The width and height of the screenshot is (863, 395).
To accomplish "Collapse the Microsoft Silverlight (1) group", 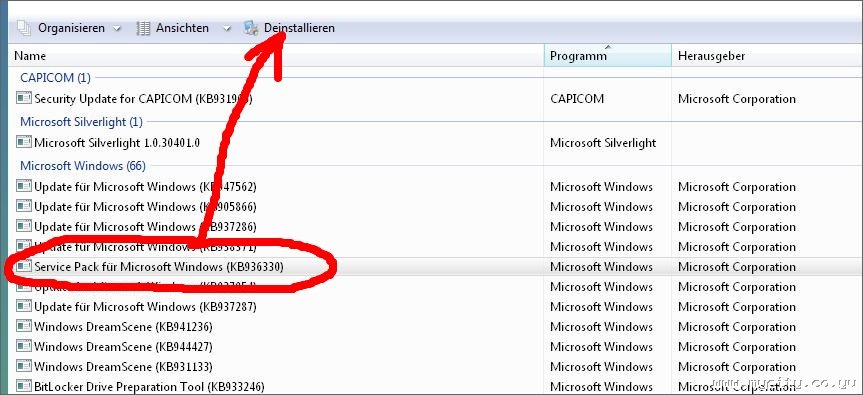I will [x=81, y=122].
